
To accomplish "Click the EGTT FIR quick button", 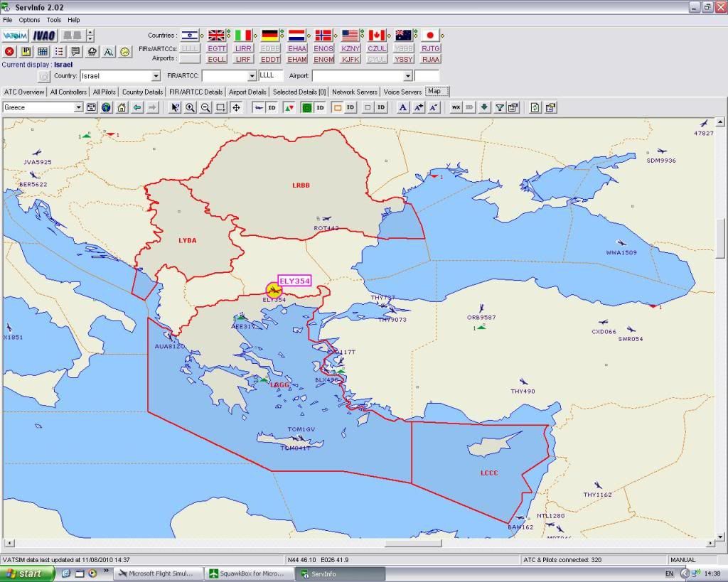I will pos(217,48).
